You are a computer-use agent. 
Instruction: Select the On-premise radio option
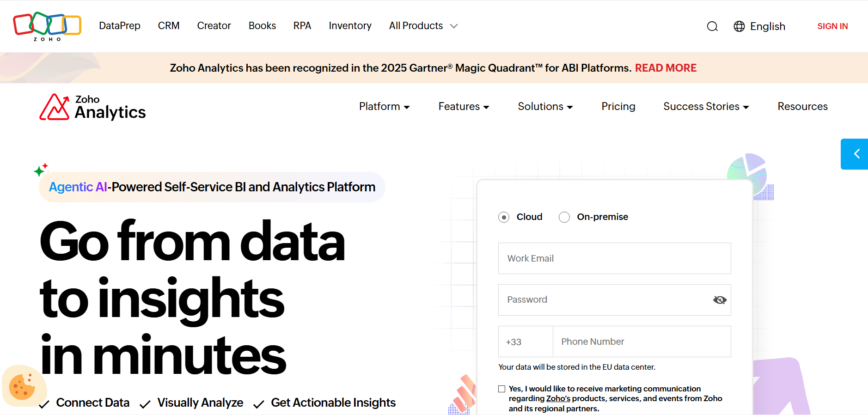click(x=564, y=217)
